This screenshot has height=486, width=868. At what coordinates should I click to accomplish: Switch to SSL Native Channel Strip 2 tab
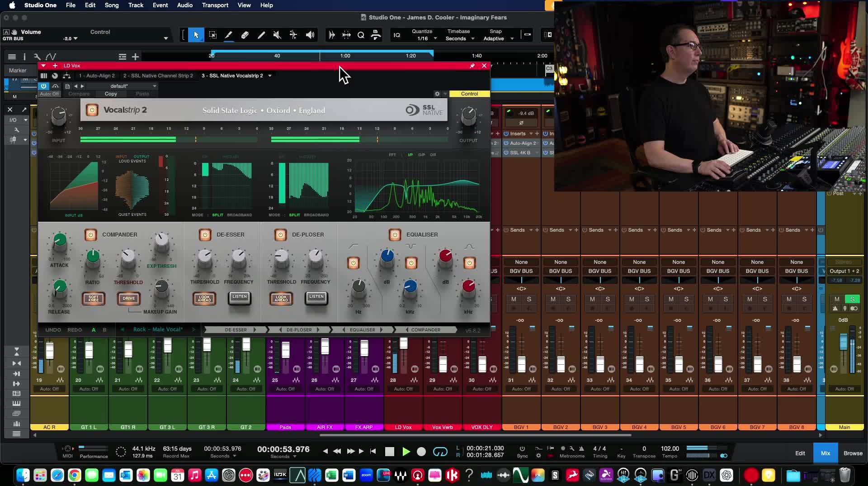point(158,76)
